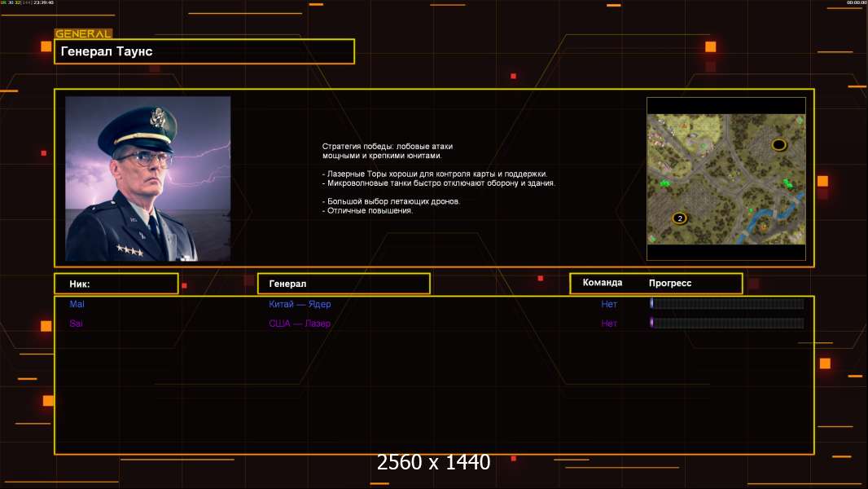
Task: Select the empty black start position marker
Action: coord(778,145)
